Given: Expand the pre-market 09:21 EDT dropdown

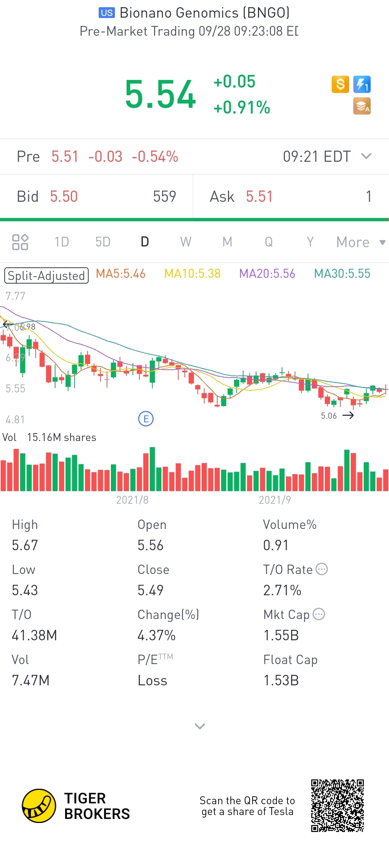Looking at the screenshot, I should (366, 156).
